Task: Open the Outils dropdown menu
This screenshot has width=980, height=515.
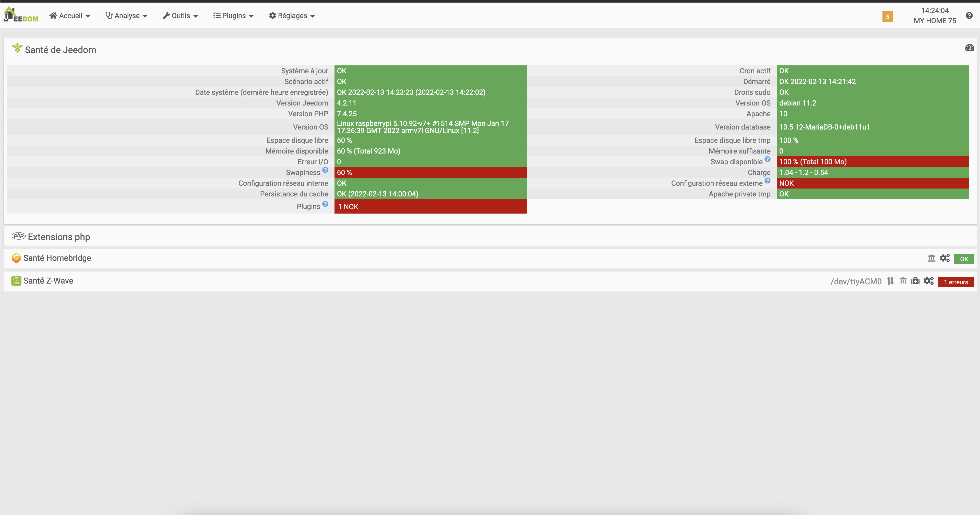Action: 180,16
